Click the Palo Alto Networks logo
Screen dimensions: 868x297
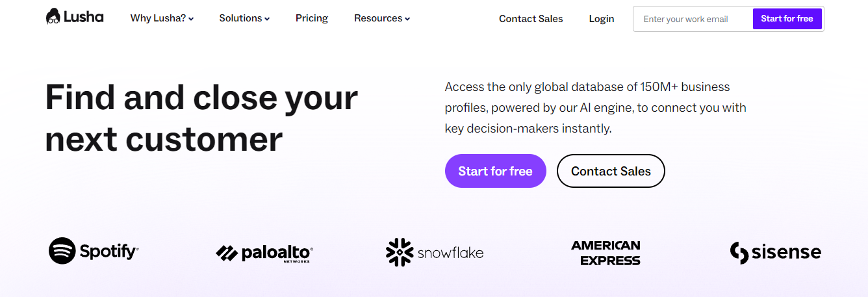click(264, 253)
